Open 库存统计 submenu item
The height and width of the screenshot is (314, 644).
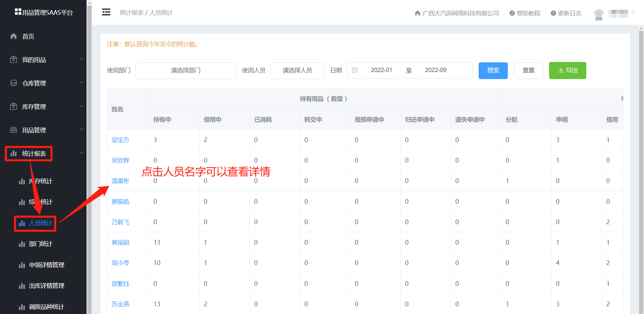click(41, 181)
